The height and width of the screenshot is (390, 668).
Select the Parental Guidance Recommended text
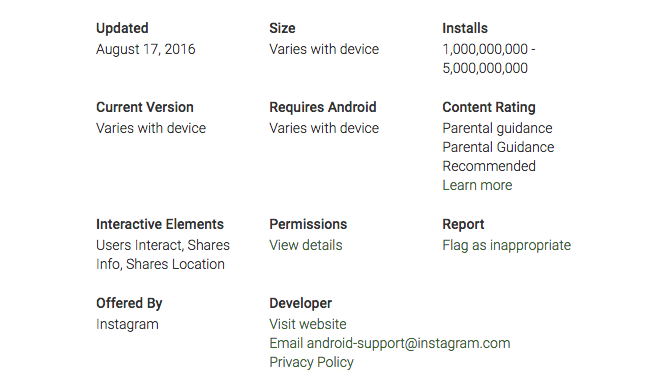pyautogui.click(x=498, y=156)
